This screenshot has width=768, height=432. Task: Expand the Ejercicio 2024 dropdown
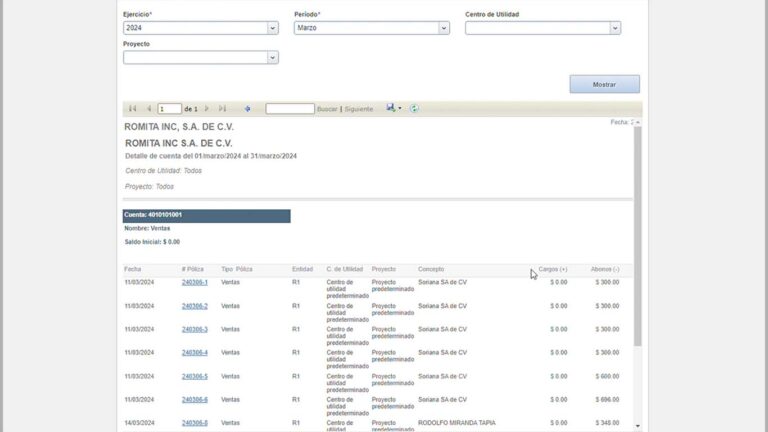pos(272,28)
